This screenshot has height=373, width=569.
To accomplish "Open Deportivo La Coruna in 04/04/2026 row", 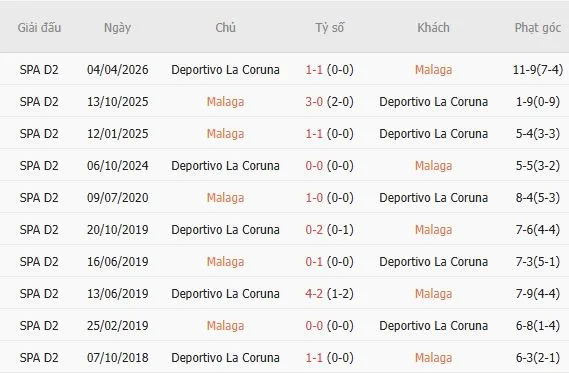I will coord(225,70).
